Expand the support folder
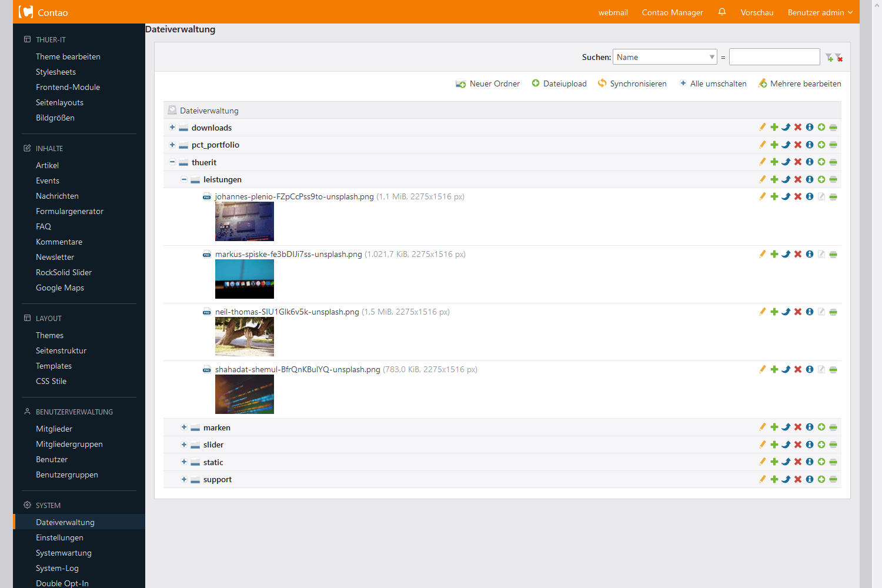Image resolution: width=882 pixels, height=588 pixels. (x=184, y=479)
